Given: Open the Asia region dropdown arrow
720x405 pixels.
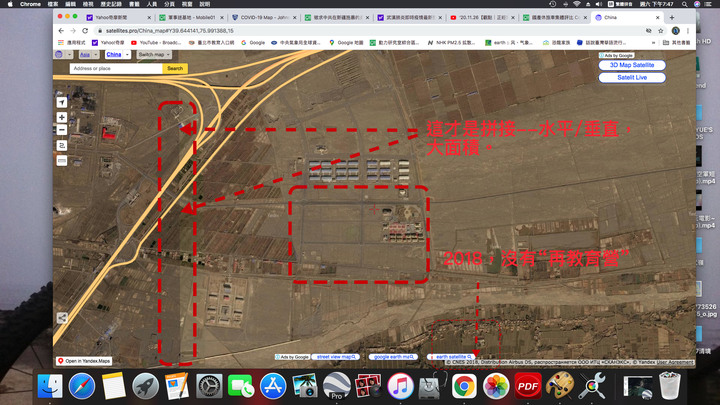Looking at the screenshot, I should pyautogui.click(x=96, y=54).
